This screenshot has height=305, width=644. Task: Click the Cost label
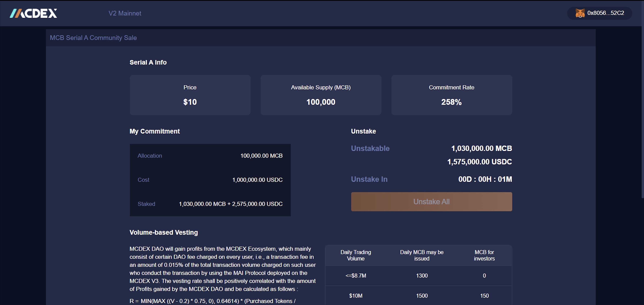(144, 180)
